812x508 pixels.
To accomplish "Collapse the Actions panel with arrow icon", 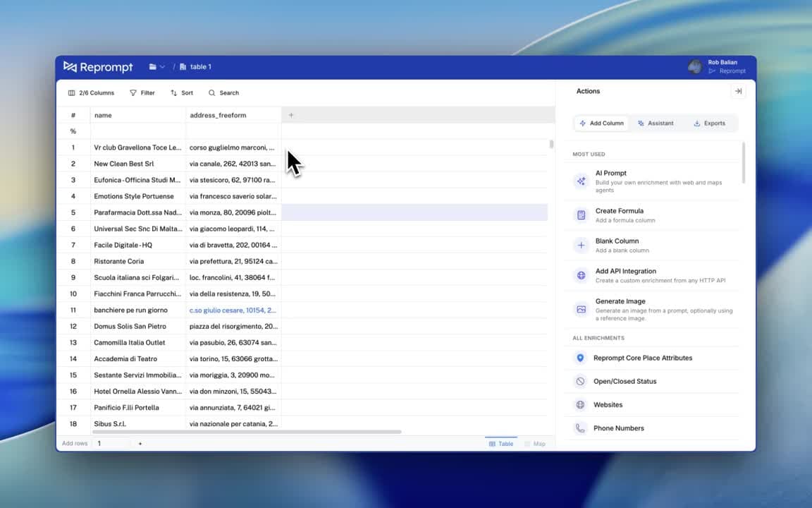I will point(738,91).
